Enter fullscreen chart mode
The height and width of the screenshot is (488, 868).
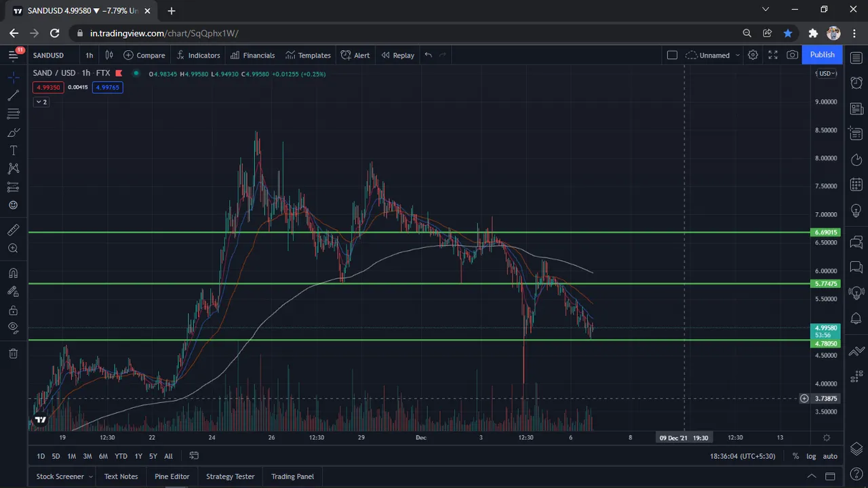pos(772,56)
